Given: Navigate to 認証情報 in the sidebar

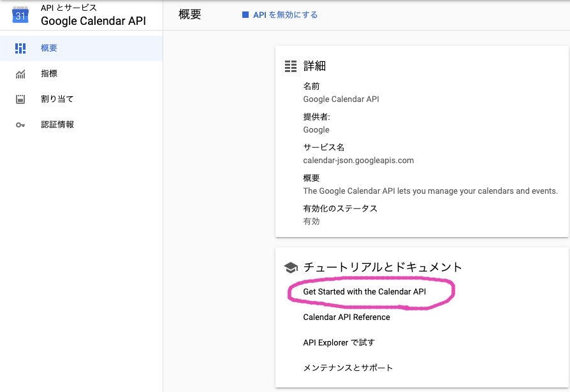Looking at the screenshot, I should pos(82,125).
